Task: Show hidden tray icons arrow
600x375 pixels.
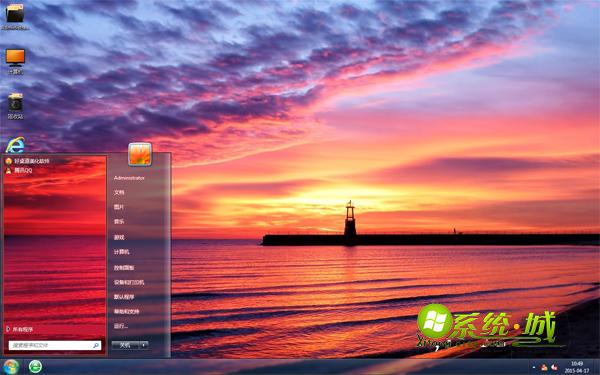Action: (534, 367)
